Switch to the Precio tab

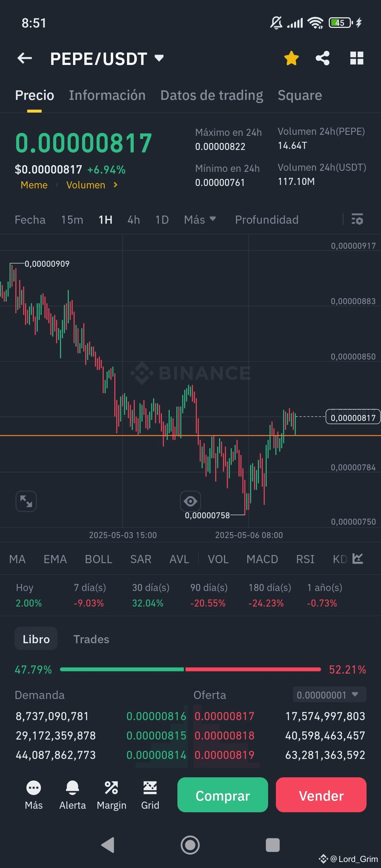[35, 95]
